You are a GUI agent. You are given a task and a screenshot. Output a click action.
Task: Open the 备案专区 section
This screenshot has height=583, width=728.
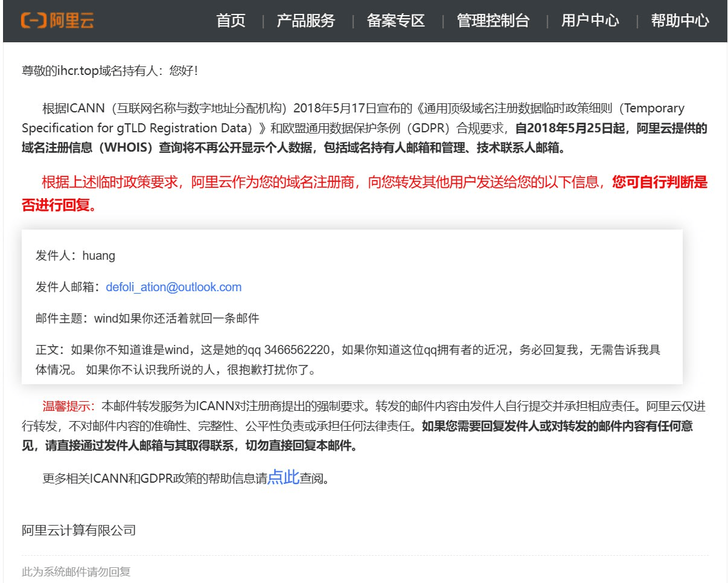(396, 21)
